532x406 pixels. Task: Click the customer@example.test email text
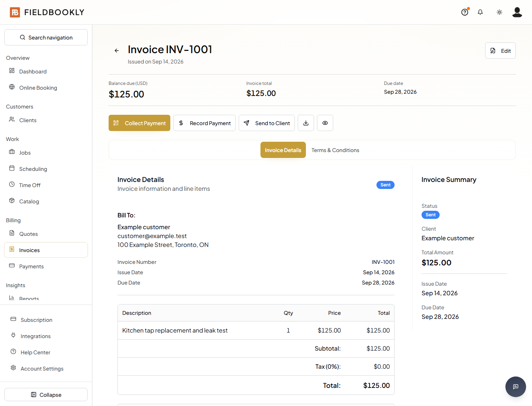tap(152, 236)
